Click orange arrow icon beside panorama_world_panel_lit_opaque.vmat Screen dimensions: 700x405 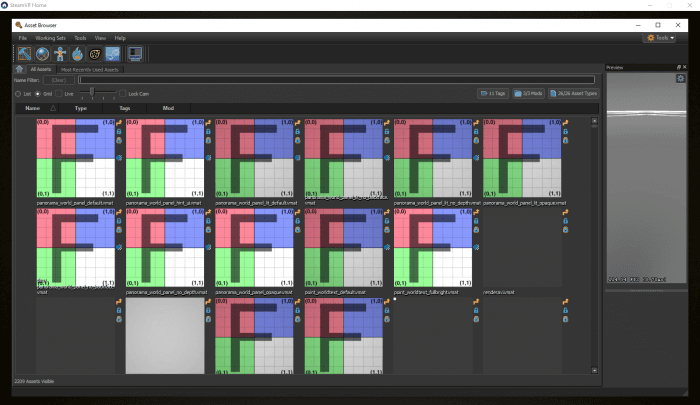pyautogui.click(x=566, y=122)
